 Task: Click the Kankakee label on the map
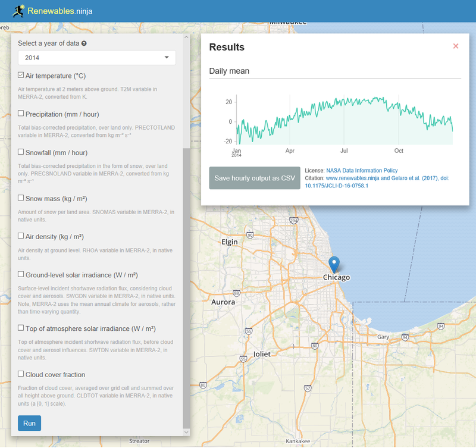pos(298,441)
